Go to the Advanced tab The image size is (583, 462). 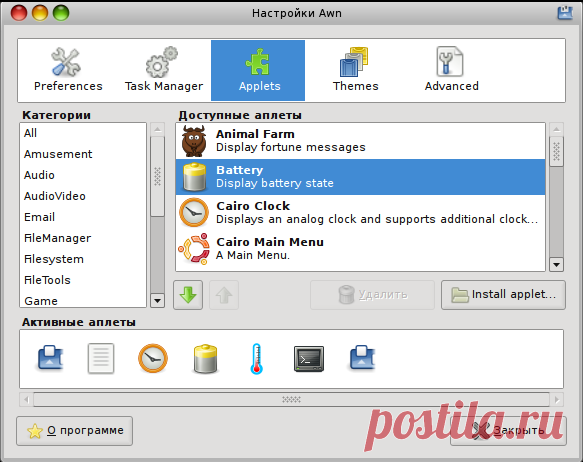pyautogui.click(x=451, y=70)
